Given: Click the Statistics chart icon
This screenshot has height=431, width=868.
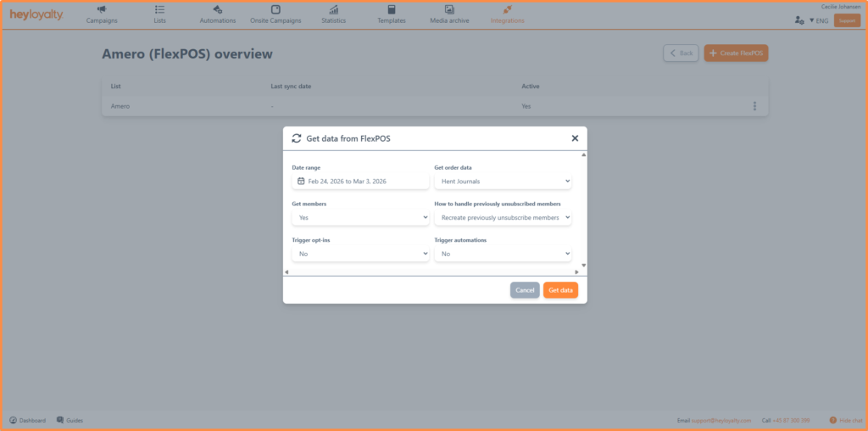Looking at the screenshot, I should pos(334,9).
